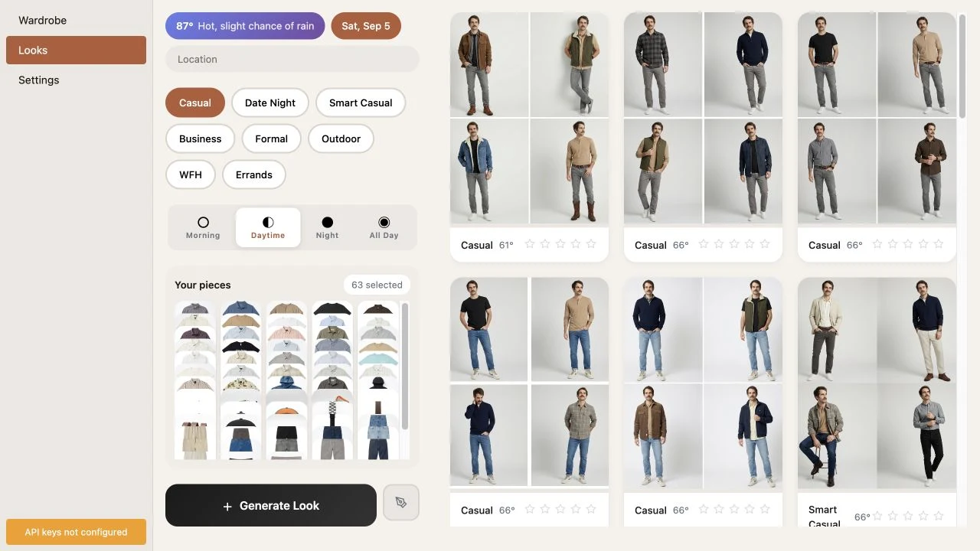Select the beige trousers piece
The image size is (980, 551).
click(x=194, y=440)
